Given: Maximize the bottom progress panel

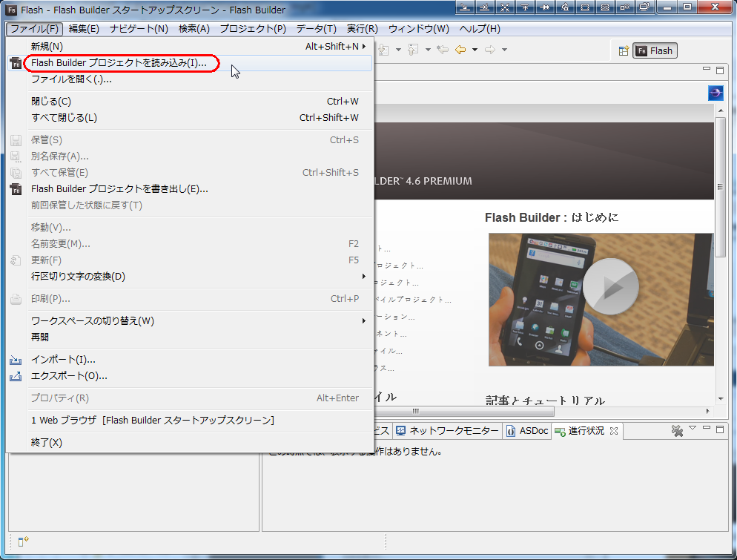Looking at the screenshot, I should [720, 429].
